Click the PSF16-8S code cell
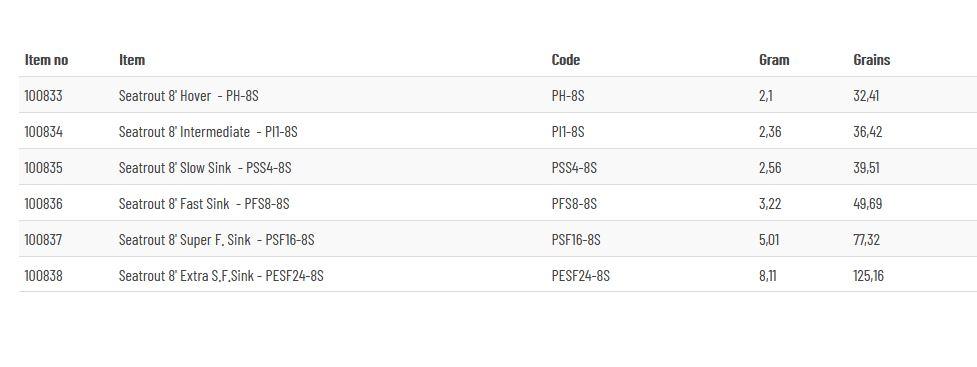 click(x=576, y=240)
